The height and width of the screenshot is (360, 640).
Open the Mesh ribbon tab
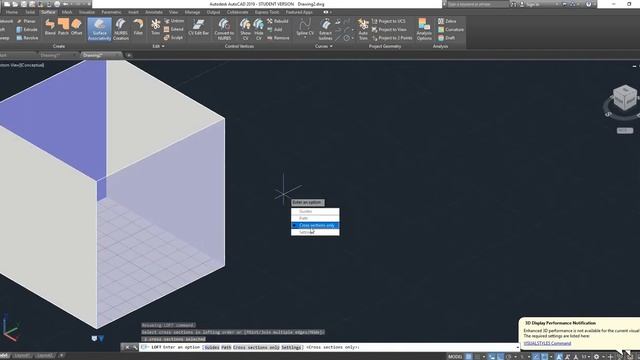(x=67, y=12)
